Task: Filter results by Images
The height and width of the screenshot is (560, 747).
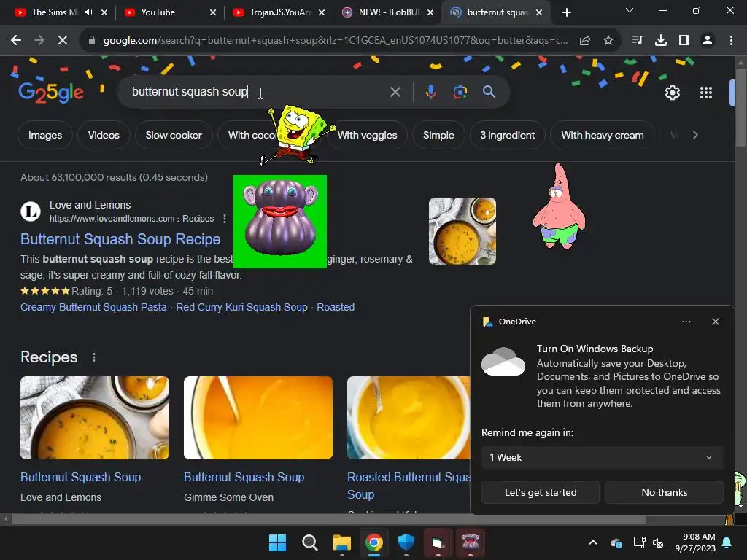Action: [45, 135]
